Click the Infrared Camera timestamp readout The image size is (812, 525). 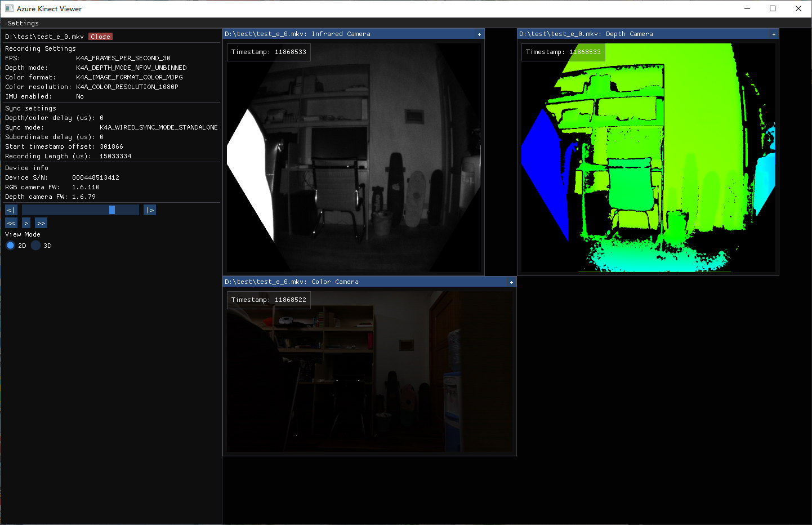click(x=269, y=52)
